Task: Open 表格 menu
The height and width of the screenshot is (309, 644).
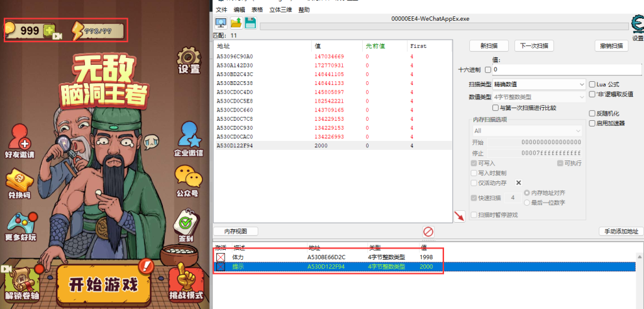Action: pos(257,9)
